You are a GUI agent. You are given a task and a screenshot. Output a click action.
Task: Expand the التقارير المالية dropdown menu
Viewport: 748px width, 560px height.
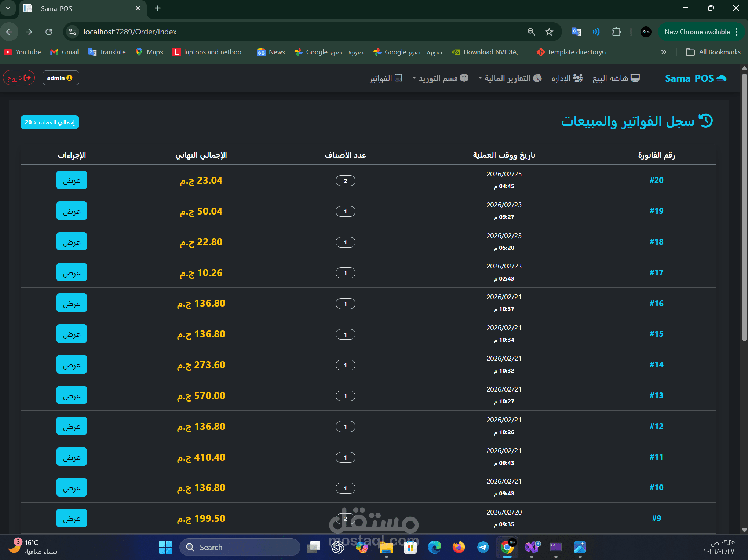510,78
